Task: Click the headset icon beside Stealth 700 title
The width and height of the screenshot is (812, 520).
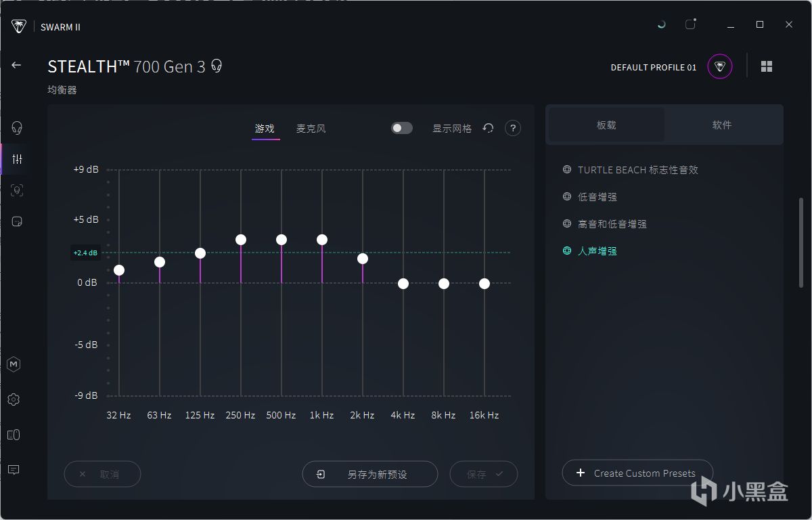Action: (217, 66)
